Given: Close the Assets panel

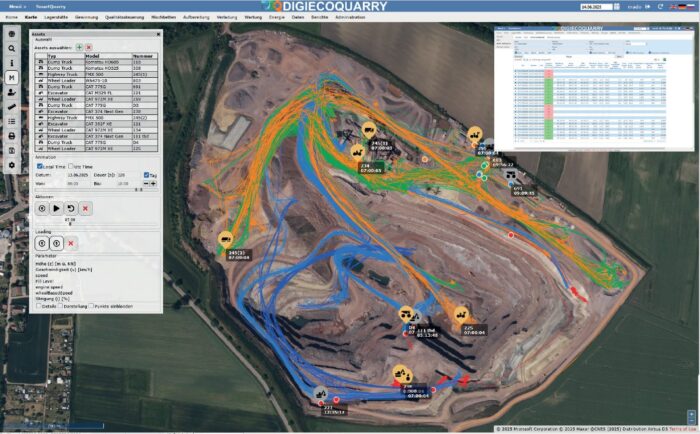Looking at the screenshot, I should [158, 34].
